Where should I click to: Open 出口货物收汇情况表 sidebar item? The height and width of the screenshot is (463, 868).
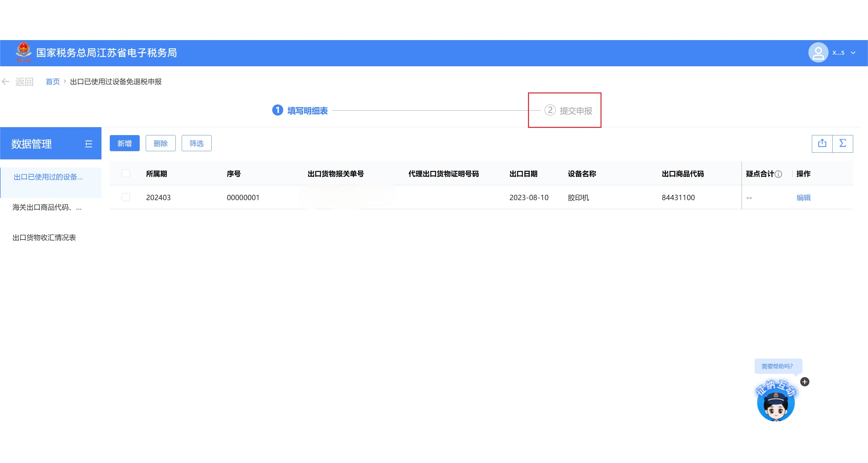44,237
